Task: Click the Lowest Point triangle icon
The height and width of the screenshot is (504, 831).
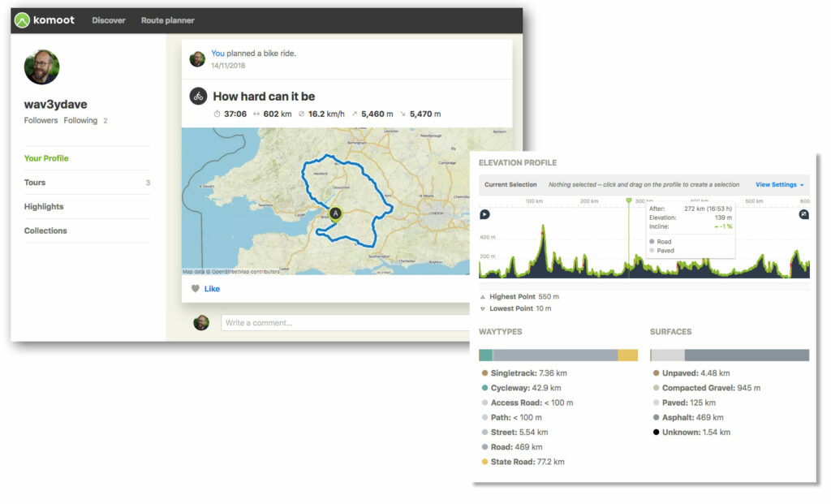Action: point(482,308)
